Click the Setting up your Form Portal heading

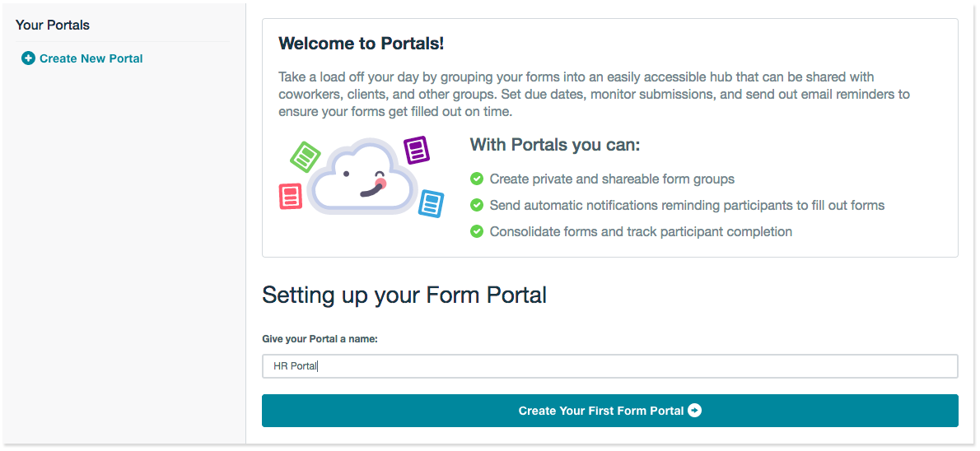click(x=404, y=295)
